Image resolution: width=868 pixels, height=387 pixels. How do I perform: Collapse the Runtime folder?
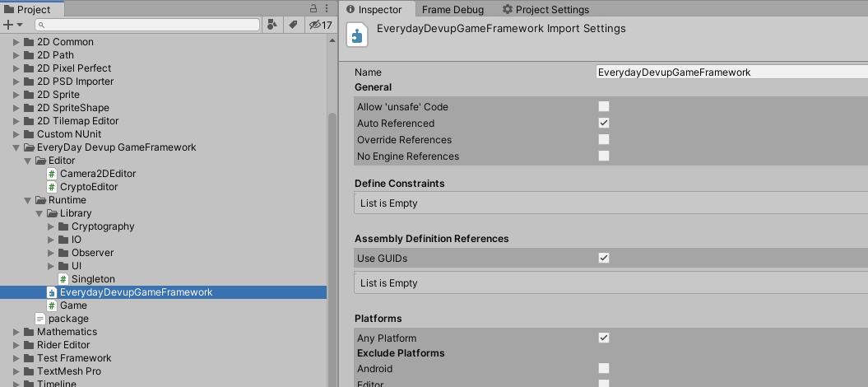[x=28, y=200]
